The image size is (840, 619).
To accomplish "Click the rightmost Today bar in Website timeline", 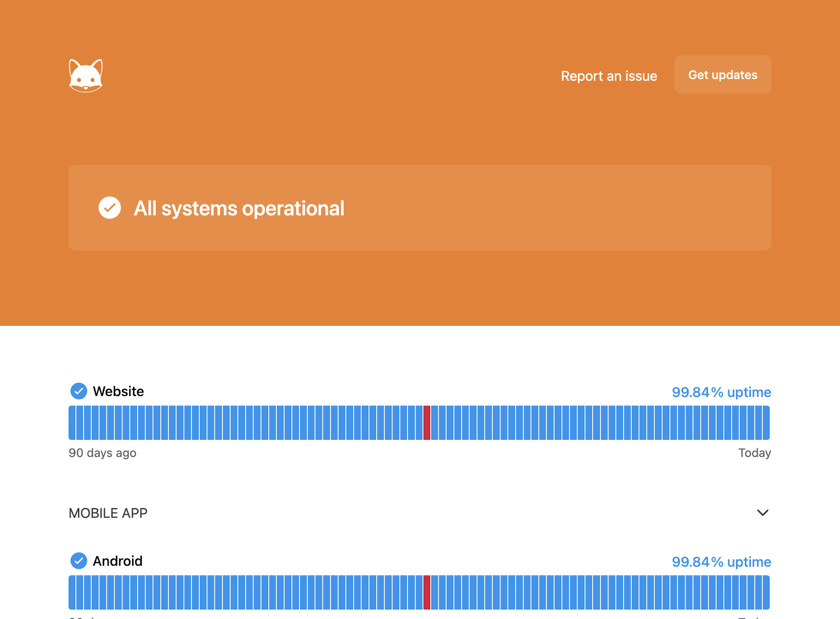I will point(766,423).
